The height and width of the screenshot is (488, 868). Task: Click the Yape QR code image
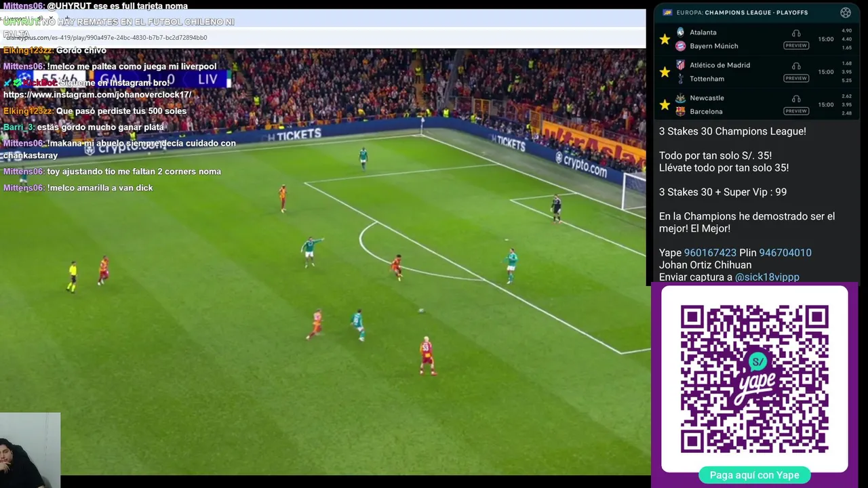(754, 379)
